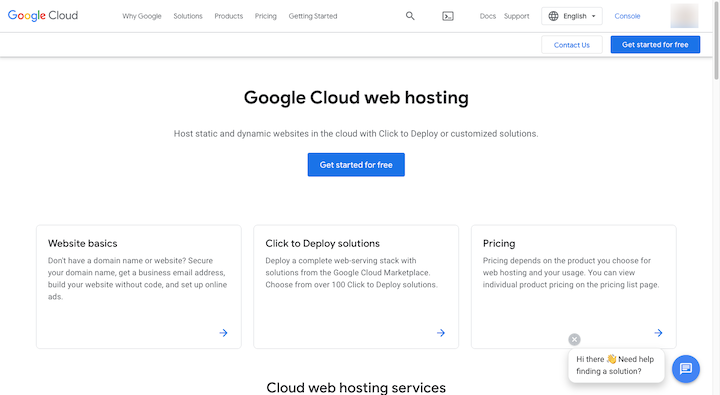Click the user account avatar
The image size is (720, 395).
pyautogui.click(x=684, y=16)
